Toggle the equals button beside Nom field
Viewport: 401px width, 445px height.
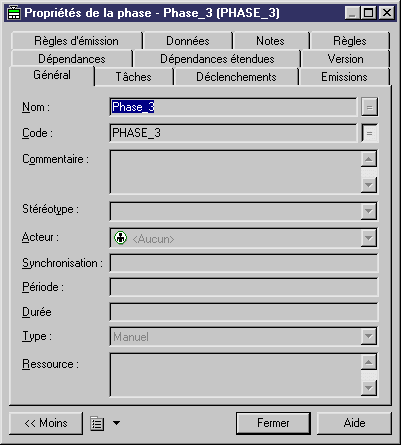[x=369, y=107]
